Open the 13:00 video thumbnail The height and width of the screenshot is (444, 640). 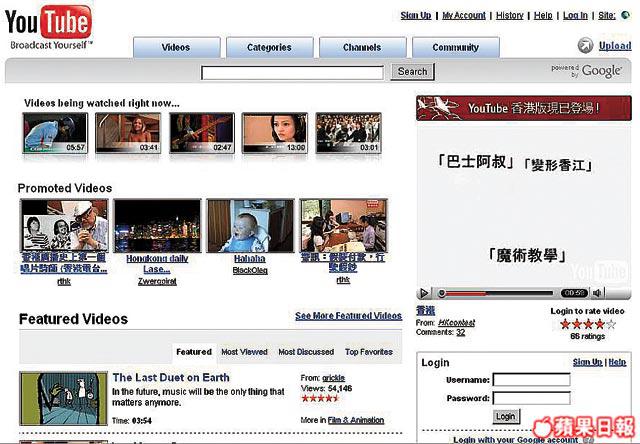[x=275, y=133]
